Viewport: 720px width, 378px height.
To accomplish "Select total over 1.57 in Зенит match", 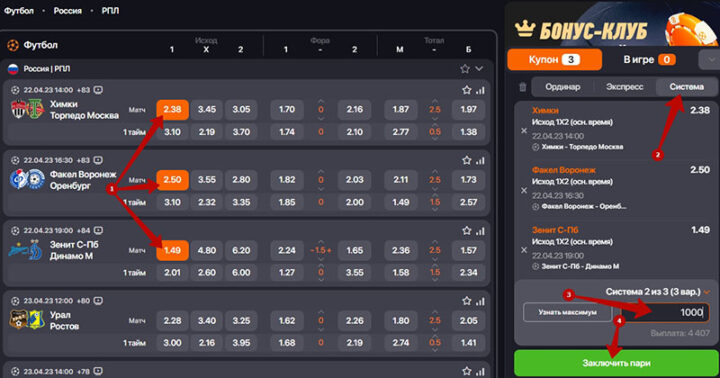I will point(468,250).
